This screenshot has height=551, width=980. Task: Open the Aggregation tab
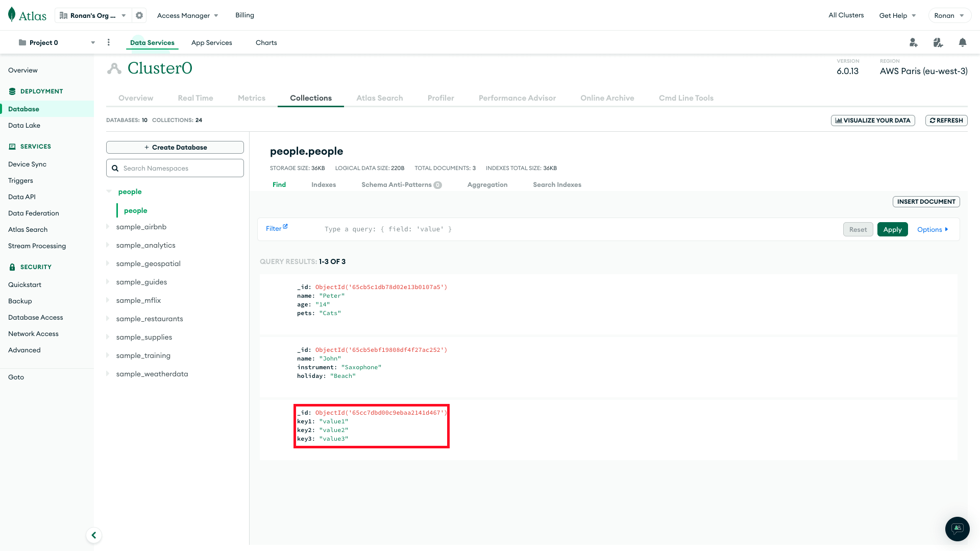coord(487,184)
